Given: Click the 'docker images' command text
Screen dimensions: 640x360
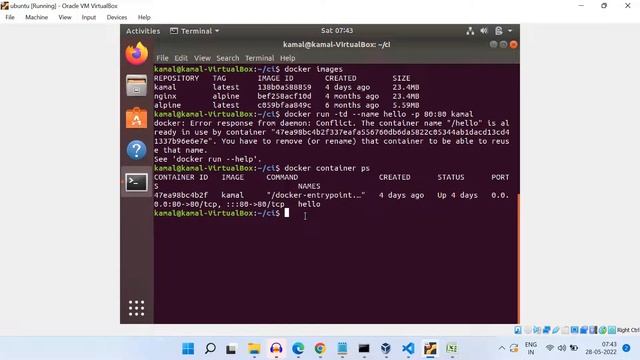Looking at the screenshot, I should [x=313, y=69].
